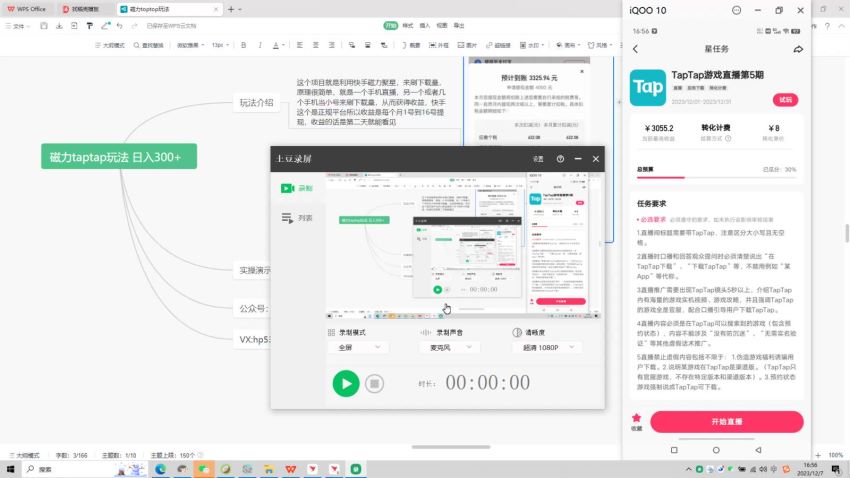The height and width of the screenshot is (478, 850).
Task: Toggle bold formatting
Action: pos(243,45)
